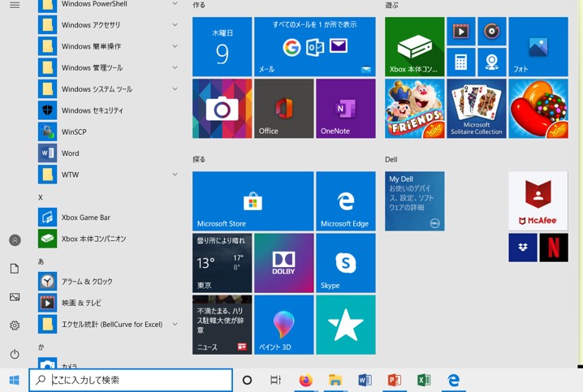Screen dimensions: 583x392
Task: Open the Calendar tile showing 9
Action: coord(222,46)
